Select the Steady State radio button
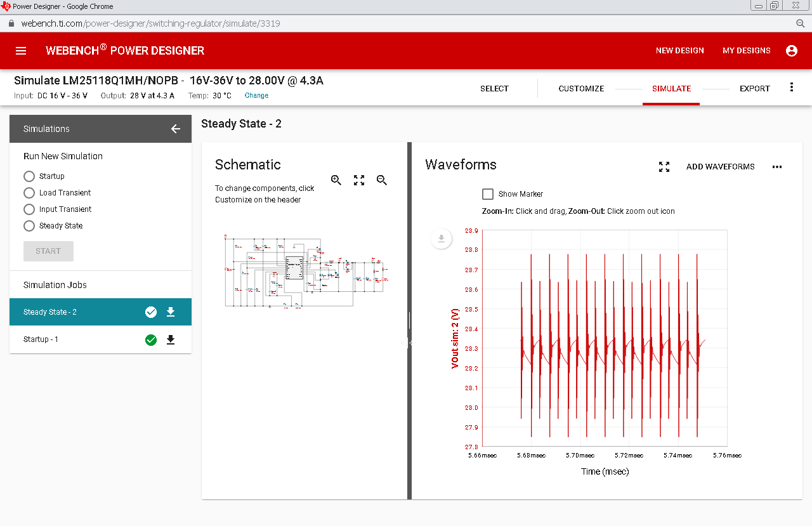 29,226
